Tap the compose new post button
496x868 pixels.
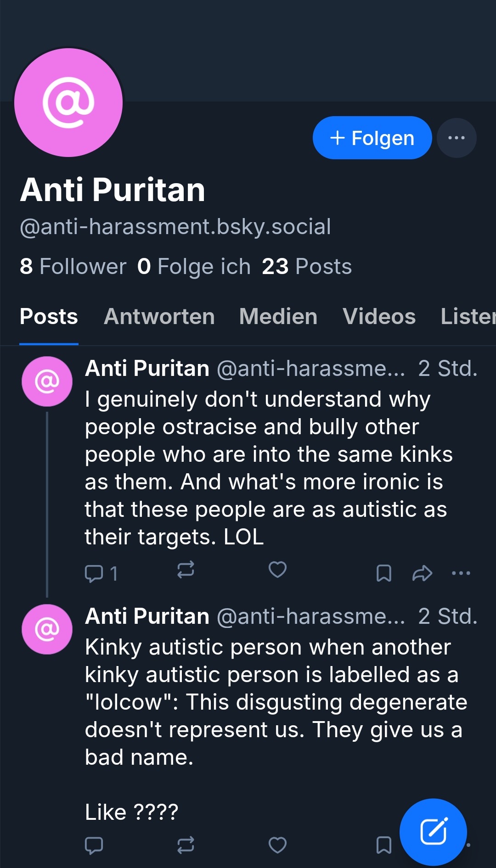433,832
